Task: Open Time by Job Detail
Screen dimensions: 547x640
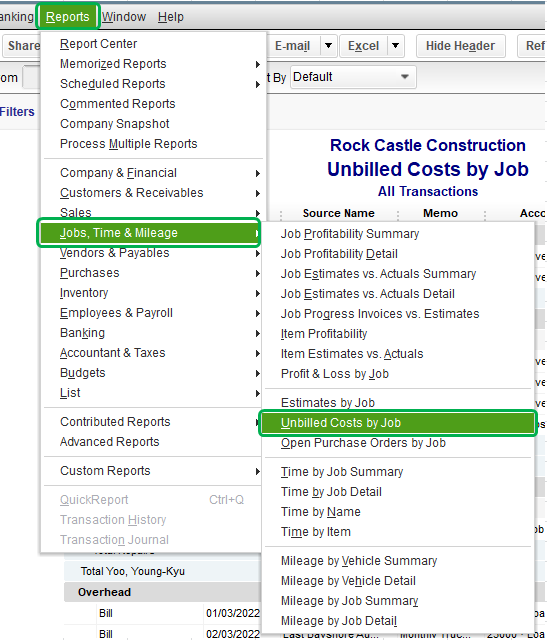Action: [398, 492]
